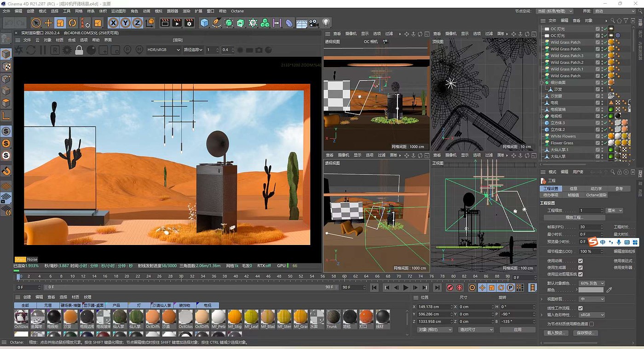This screenshot has height=349, width=644.
Task: Select the Move tool in top toolbar
Action: (48, 23)
